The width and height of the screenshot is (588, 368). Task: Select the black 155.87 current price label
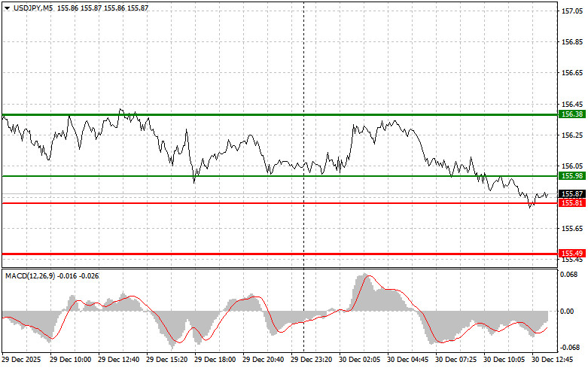tap(572, 193)
